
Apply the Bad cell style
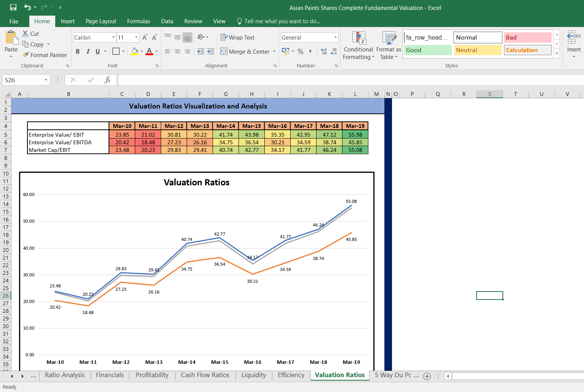[528, 37]
